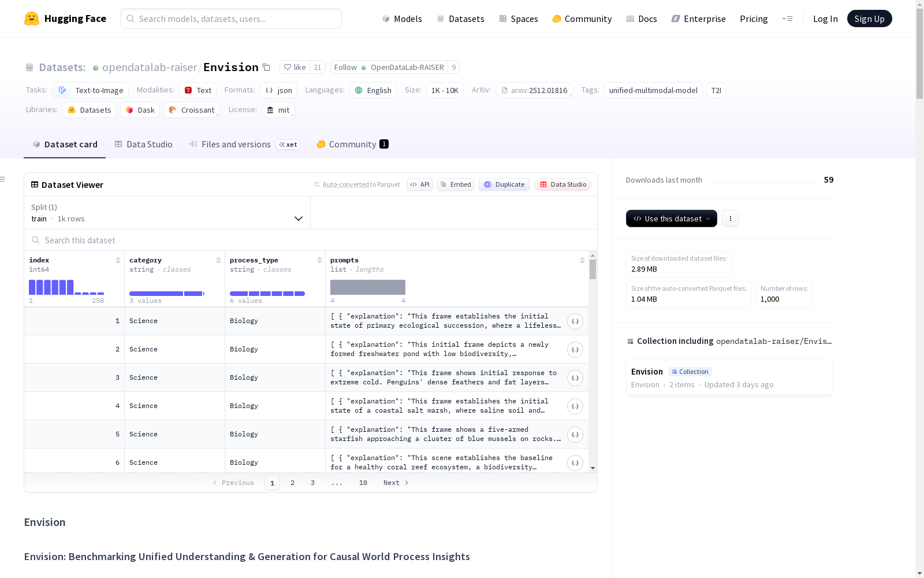Select the Text-to-Image task tag
The width and height of the screenshot is (924, 578).
click(90, 90)
